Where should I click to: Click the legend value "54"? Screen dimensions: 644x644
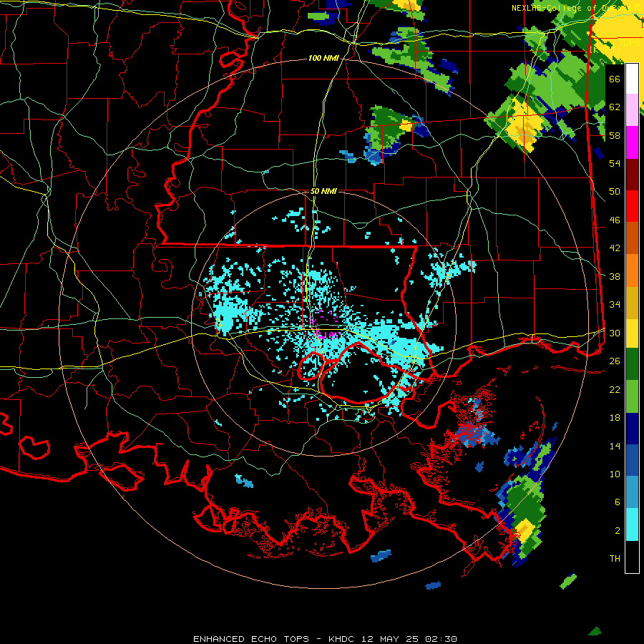pyautogui.click(x=615, y=163)
